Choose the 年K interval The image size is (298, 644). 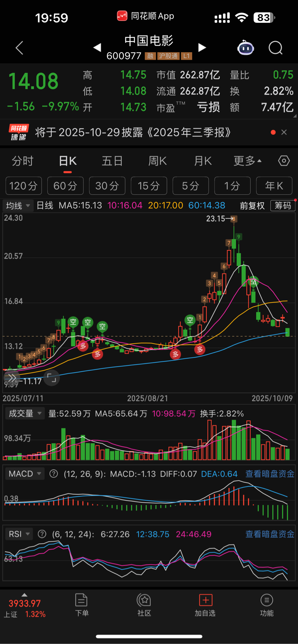pyautogui.click(x=274, y=186)
